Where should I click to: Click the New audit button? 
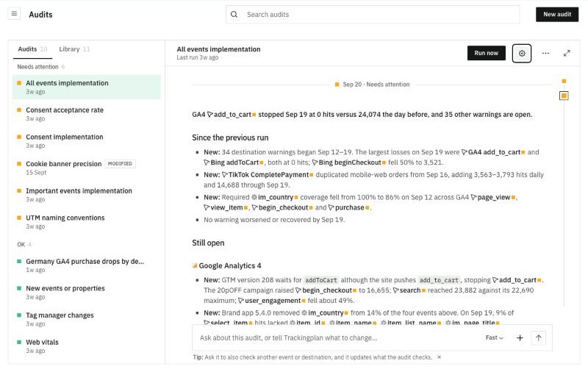(x=557, y=15)
